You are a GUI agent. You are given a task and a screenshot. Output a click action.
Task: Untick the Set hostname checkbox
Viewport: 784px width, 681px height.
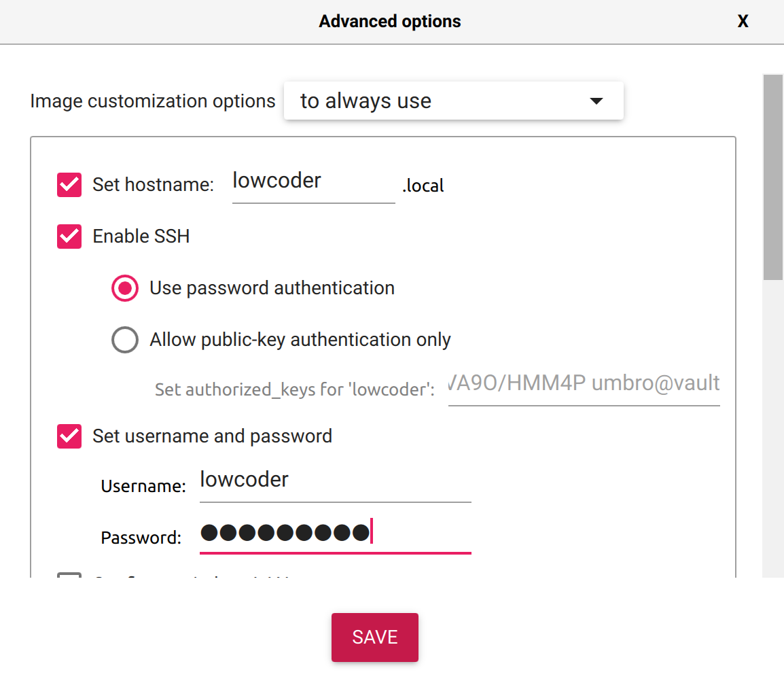pos(69,185)
